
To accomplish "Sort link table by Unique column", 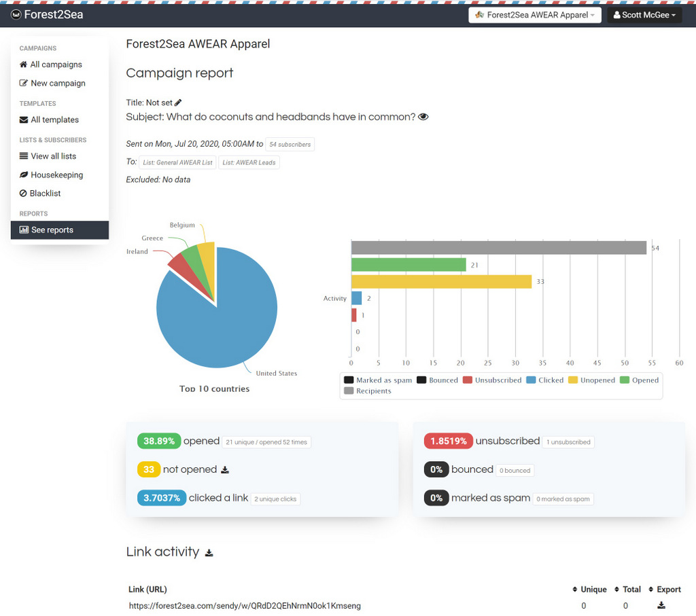I will pyautogui.click(x=589, y=590).
